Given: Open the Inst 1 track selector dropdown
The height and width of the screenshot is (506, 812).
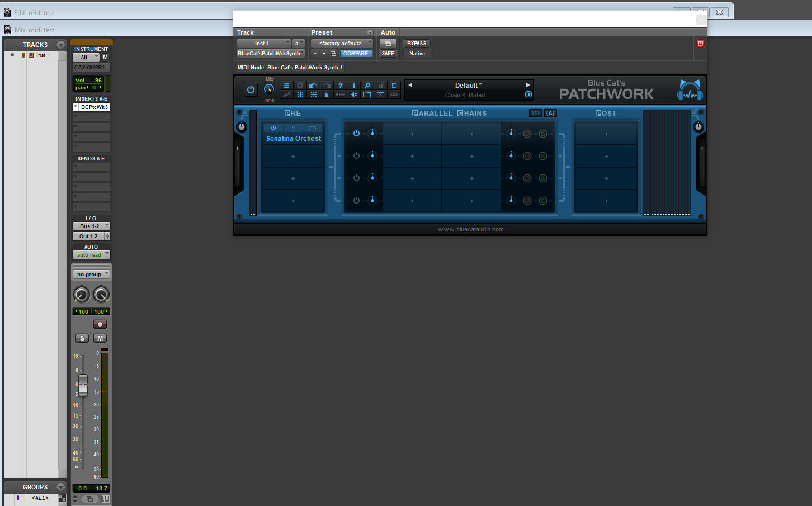Looking at the screenshot, I should [263, 43].
